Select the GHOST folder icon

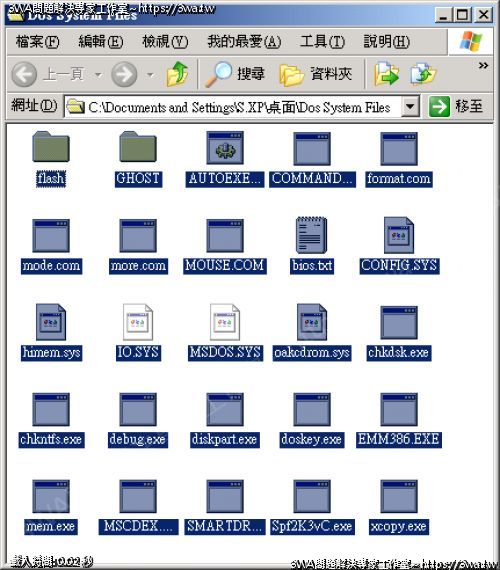(x=138, y=146)
